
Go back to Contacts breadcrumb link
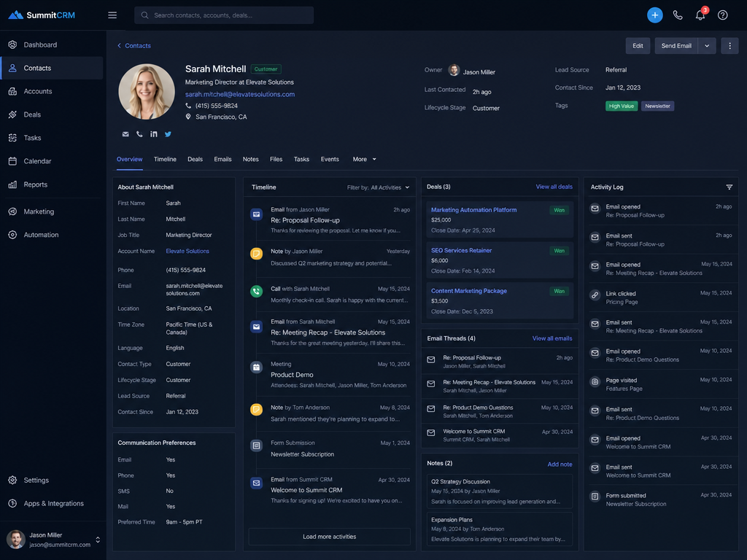[134, 46]
